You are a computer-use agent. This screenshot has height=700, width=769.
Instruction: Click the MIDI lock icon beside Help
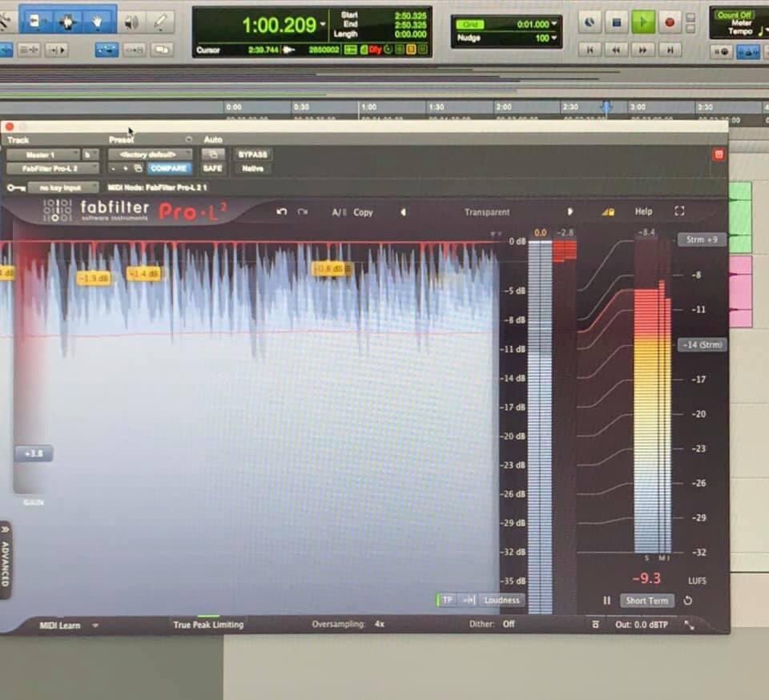[x=608, y=211]
